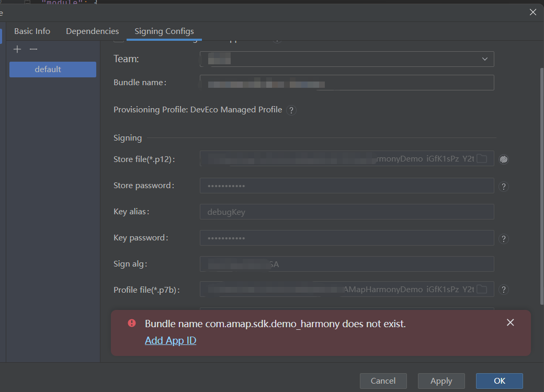The image size is (544, 392).
Task: Click Store password help icon
Action: click(x=504, y=187)
